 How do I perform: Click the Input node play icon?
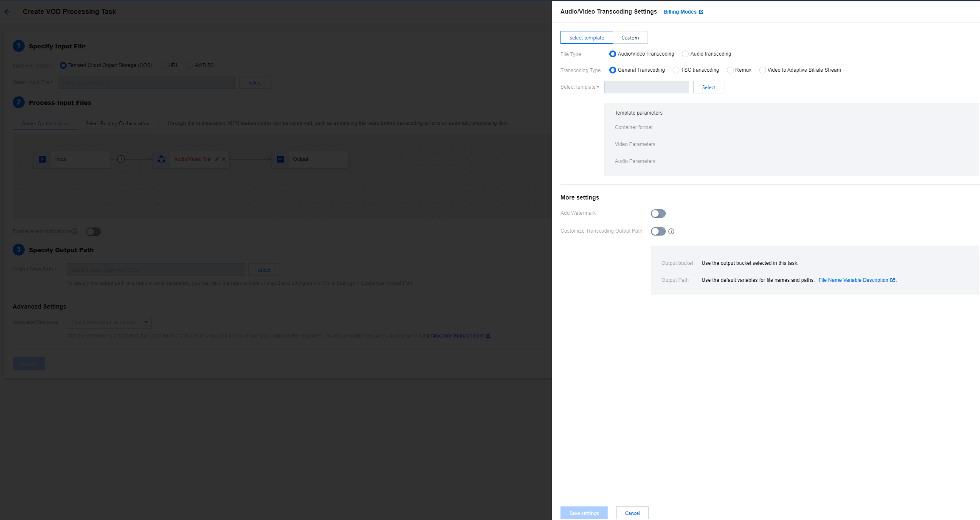coord(42,159)
